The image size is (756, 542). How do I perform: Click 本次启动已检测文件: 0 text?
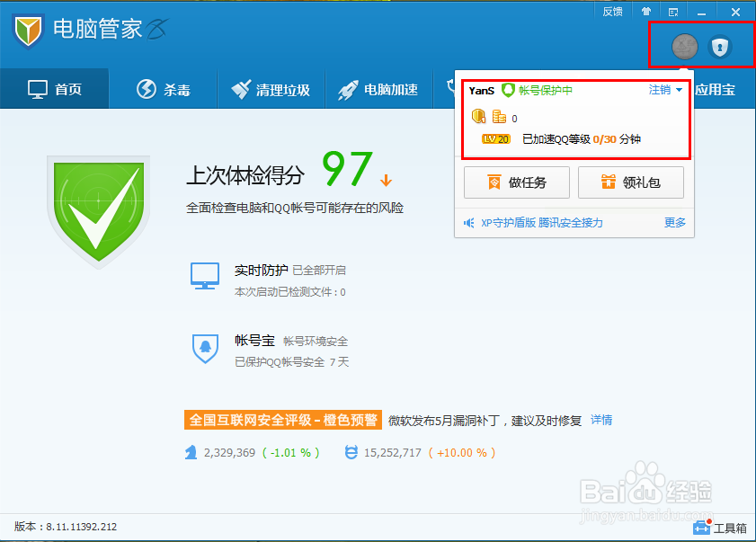tap(289, 292)
